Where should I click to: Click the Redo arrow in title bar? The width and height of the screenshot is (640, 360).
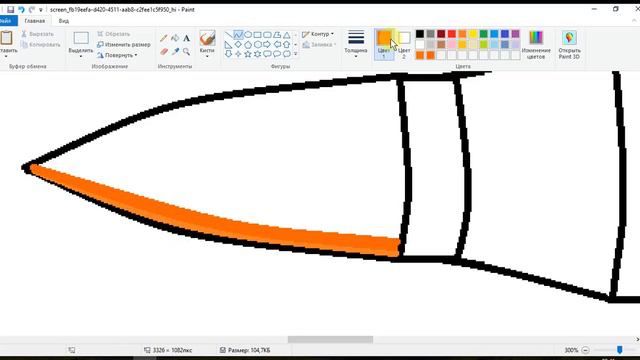(31, 9)
